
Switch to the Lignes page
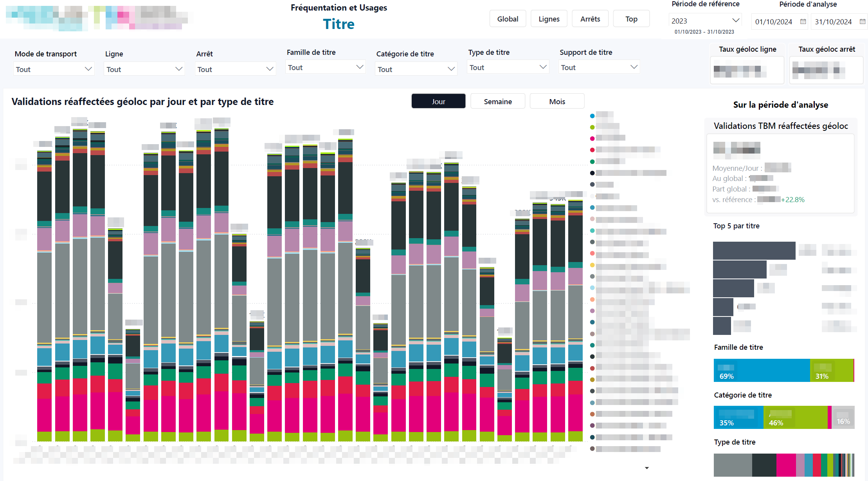click(x=549, y=18)
